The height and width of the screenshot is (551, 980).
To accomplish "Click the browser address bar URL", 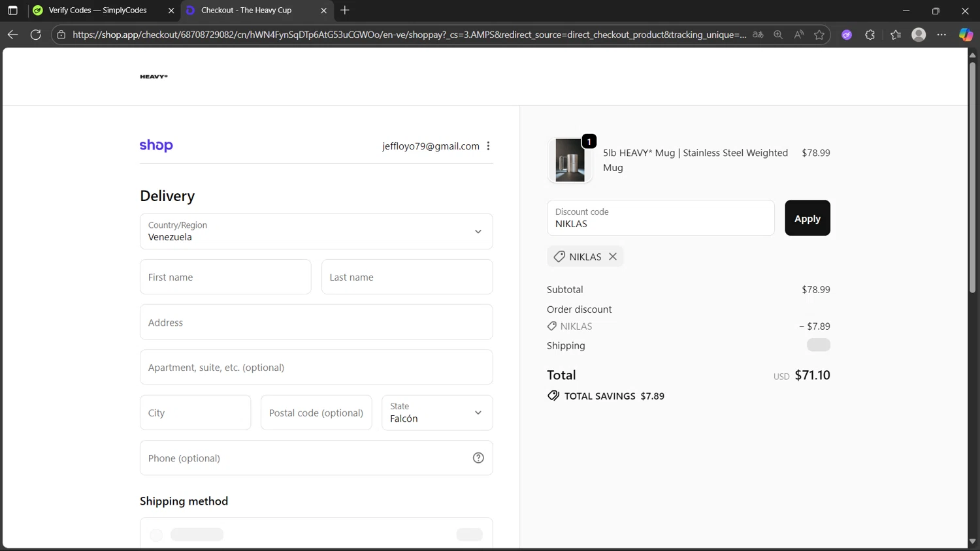I will point(409,35).
